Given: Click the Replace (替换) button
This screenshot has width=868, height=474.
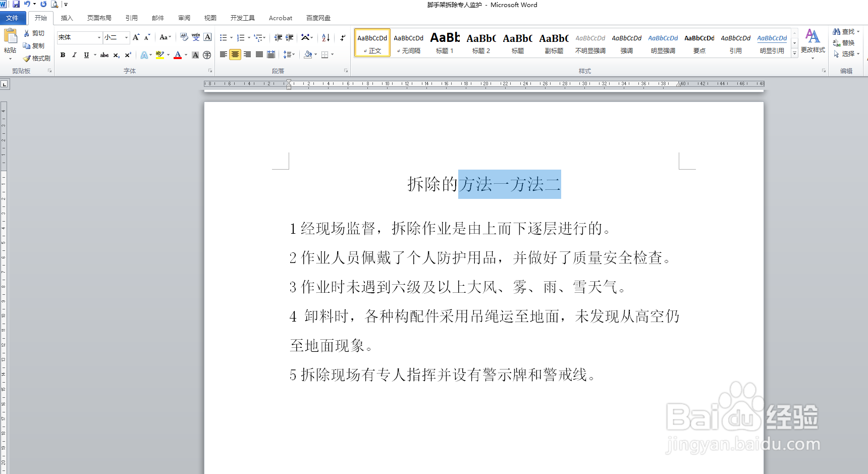Looking at the screenshot, I should coord(844,42).
